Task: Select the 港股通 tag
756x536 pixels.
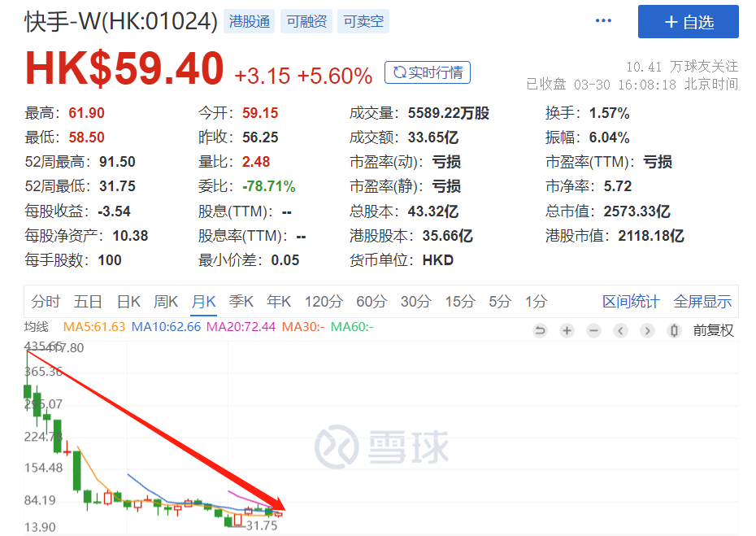Action: point(250,21)
